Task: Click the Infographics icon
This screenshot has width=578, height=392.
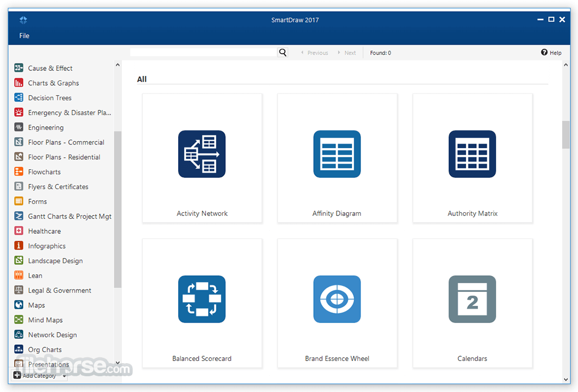Action: click(x=19, y=245)
